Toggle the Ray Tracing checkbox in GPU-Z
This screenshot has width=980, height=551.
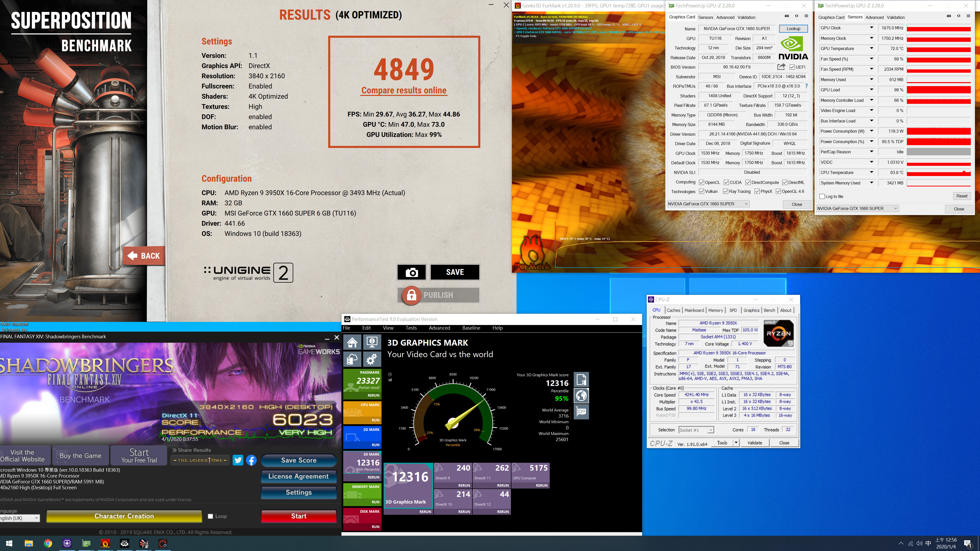coord(726,192)
